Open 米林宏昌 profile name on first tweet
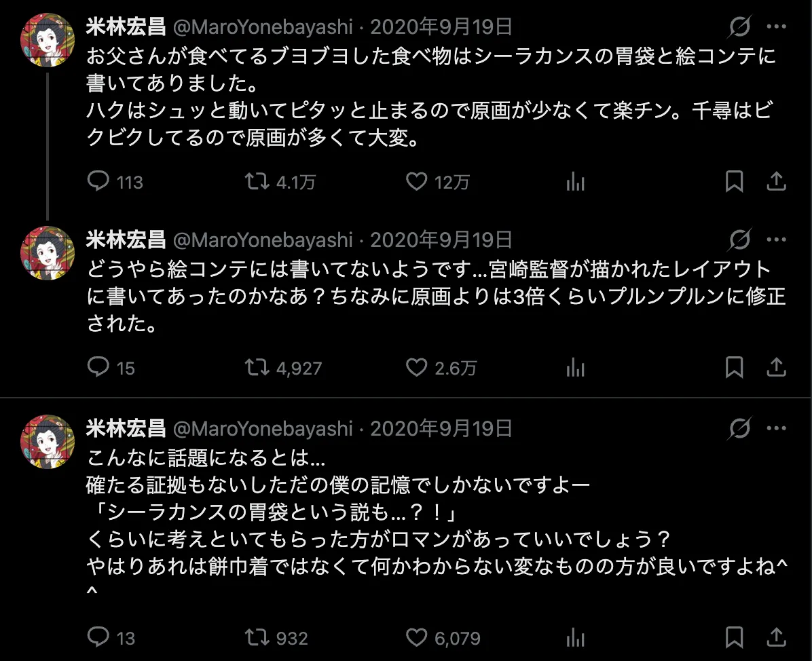Screen dimensions: 812x661 (126, 27)
